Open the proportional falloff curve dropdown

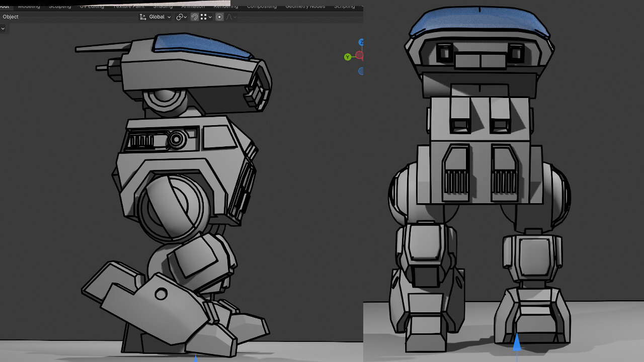231,17
